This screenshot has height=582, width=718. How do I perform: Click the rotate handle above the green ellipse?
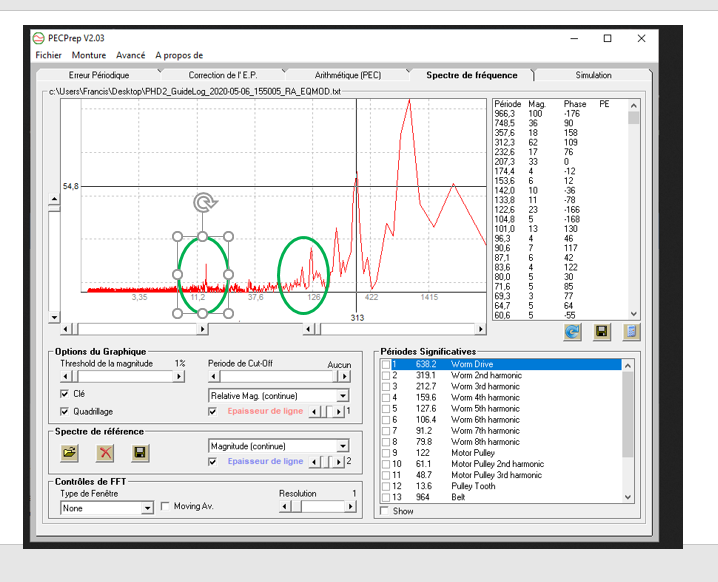click(205, 202)
